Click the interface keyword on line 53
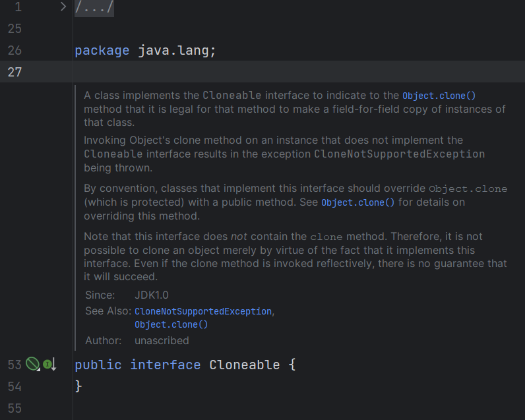Screen dimensions: 525x420 tap(165, 365)
